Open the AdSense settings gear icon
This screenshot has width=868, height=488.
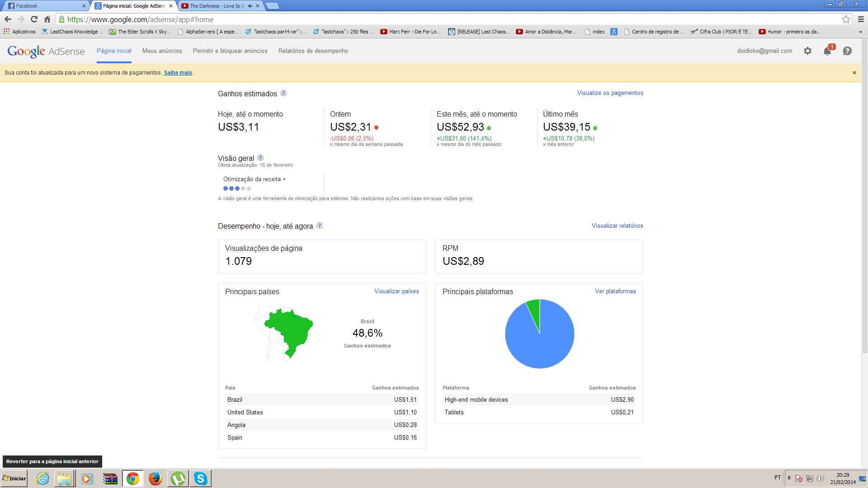807,51
